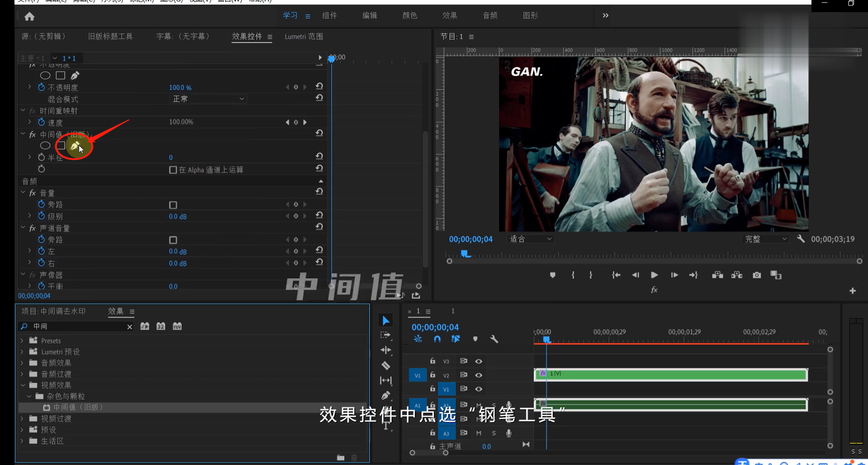Image resolution: width=868 pixels, height=465 pixels.
Task: Open the 混合模式 dropdown
Action: pos(208,99)
